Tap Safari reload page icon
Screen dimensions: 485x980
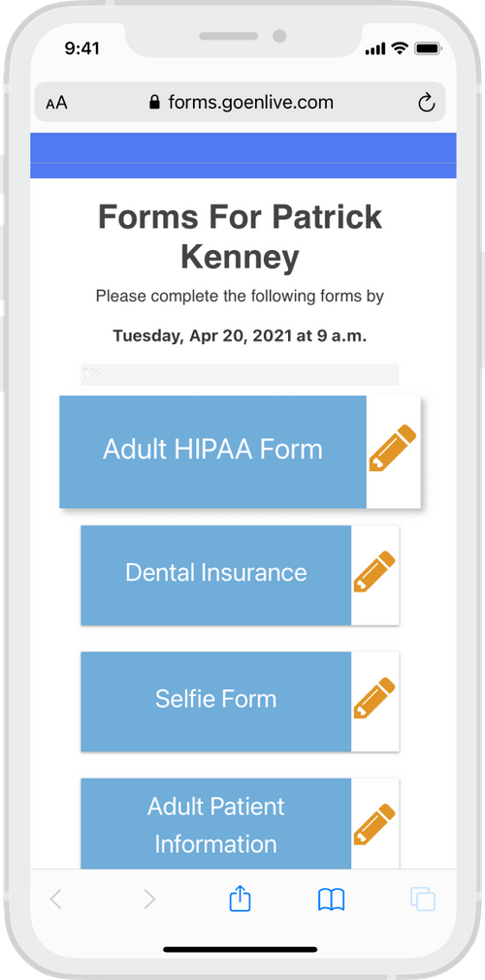pyautogui.click(x=426, y=103)
